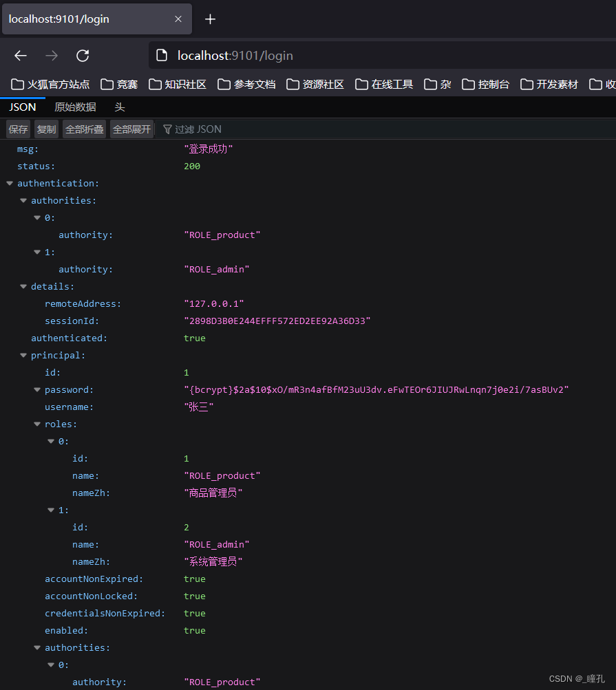The width and height of the screenshot is (616, 690).
Task: Collapse the details node
Action: (x=23, y=286)
